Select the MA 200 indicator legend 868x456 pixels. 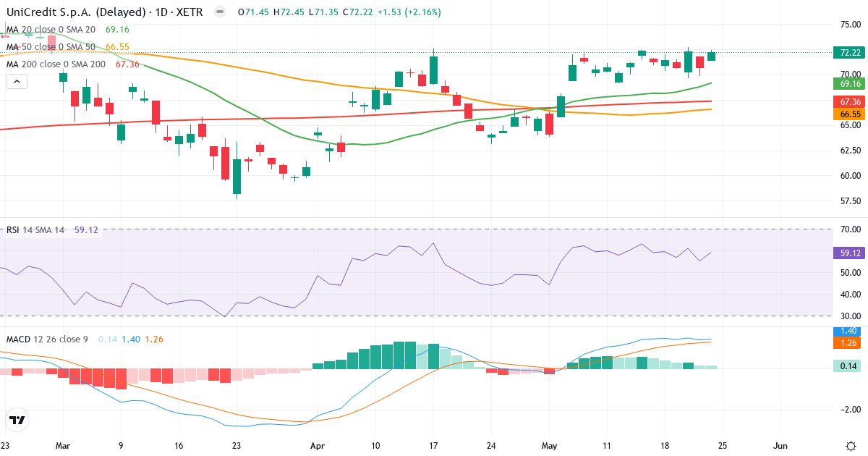click(54, 64)
